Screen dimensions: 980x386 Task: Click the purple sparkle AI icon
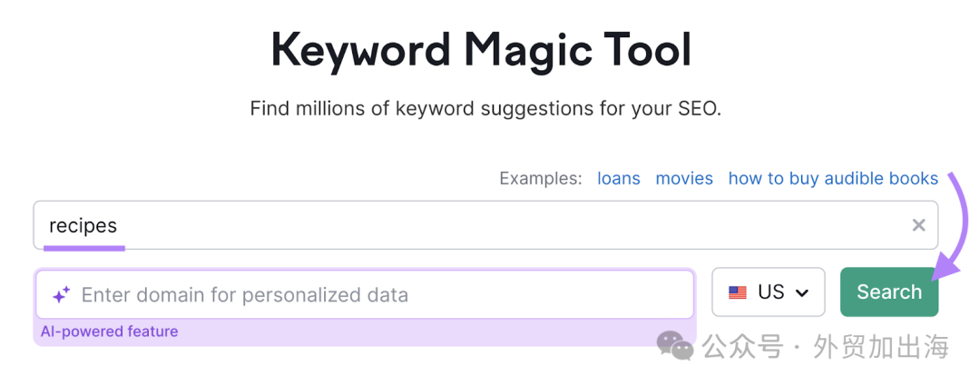point(61,294)
